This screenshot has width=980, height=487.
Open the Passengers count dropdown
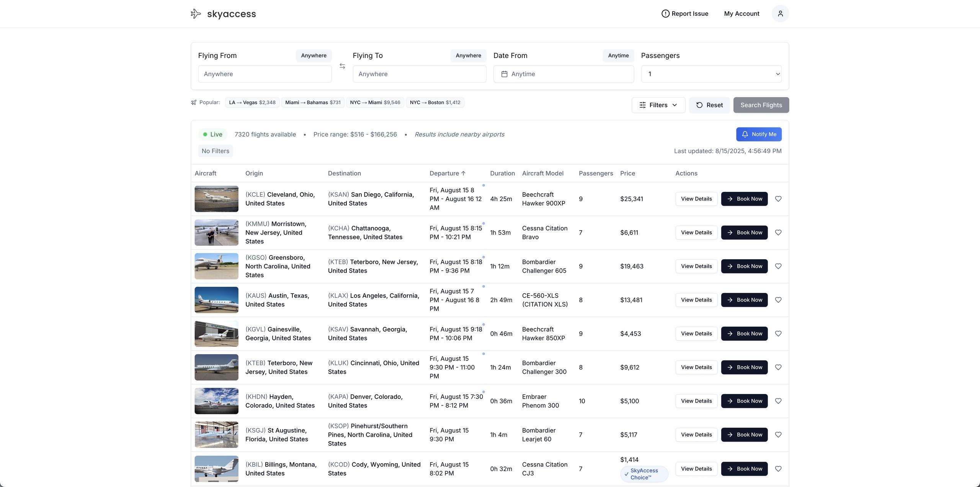(x=711, y=74)
